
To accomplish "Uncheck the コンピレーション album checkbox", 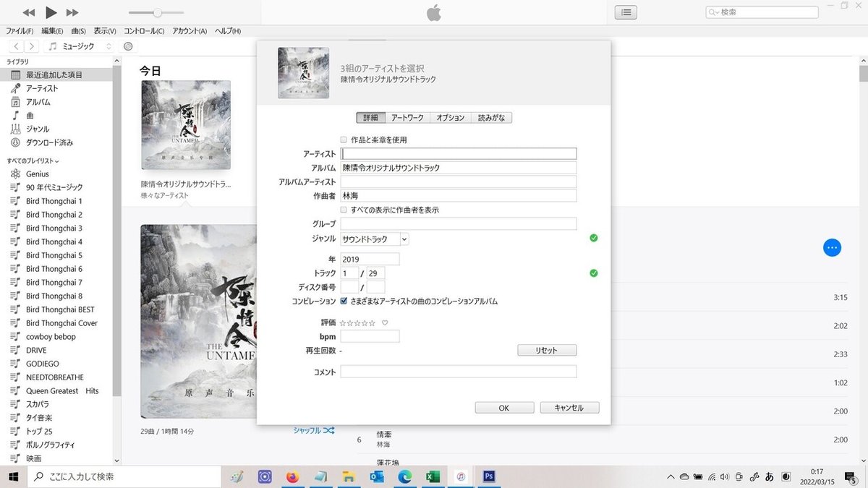I will [344, 301].
